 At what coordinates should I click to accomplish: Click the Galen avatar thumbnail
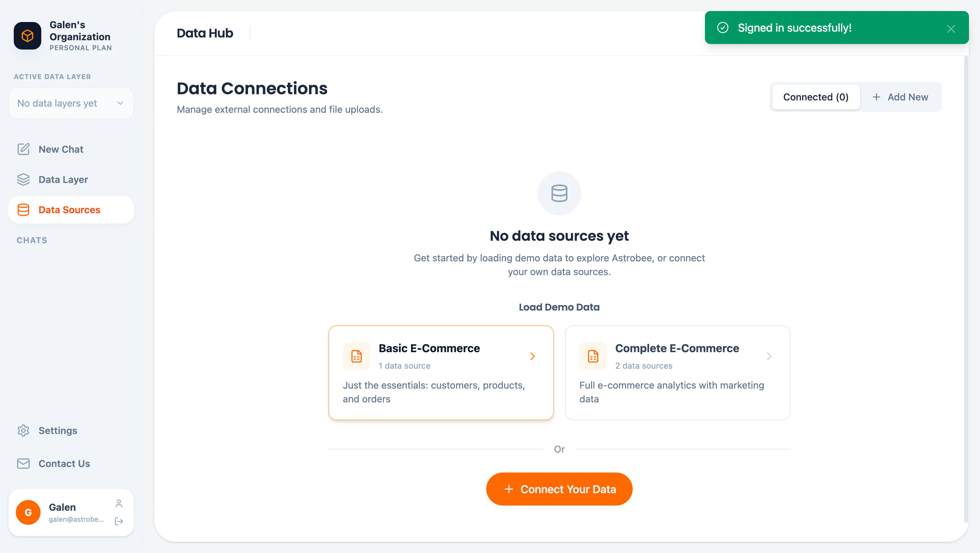pos(28,512)
